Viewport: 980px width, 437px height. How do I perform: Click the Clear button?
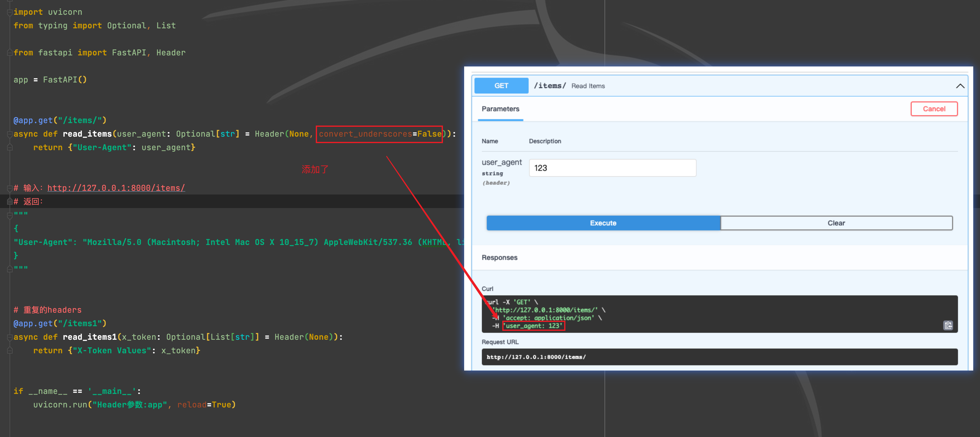pyautogui.click(x=836, y=223)
